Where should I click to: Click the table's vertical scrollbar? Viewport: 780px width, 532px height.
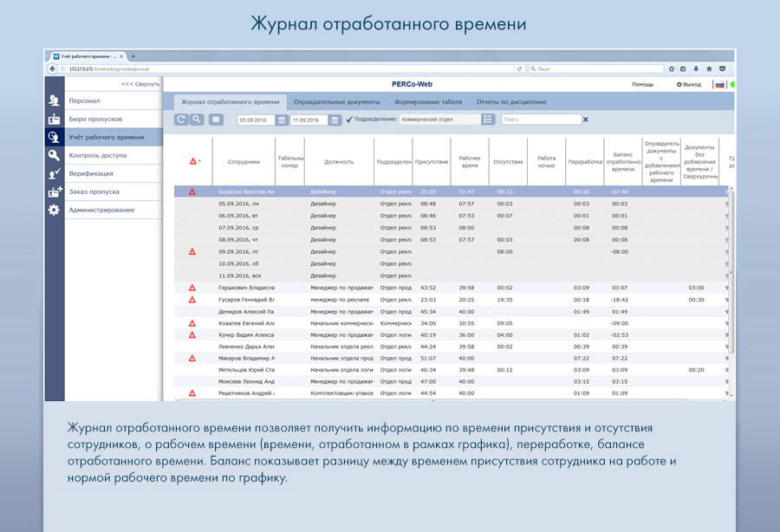point(731,277)
